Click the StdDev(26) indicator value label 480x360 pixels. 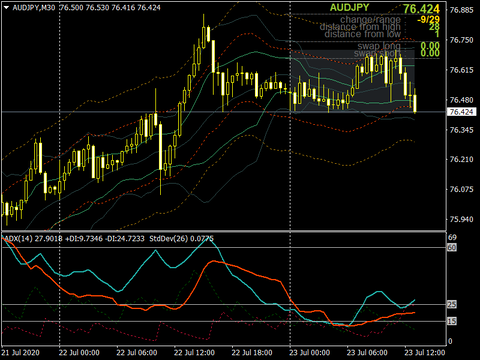click(x=181, y=238)
